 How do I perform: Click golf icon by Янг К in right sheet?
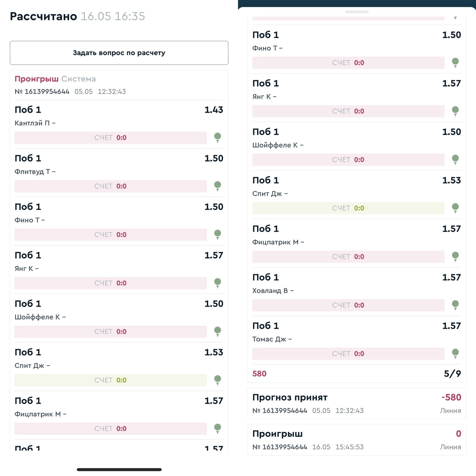pyautogui.click(x=455, y=111)
